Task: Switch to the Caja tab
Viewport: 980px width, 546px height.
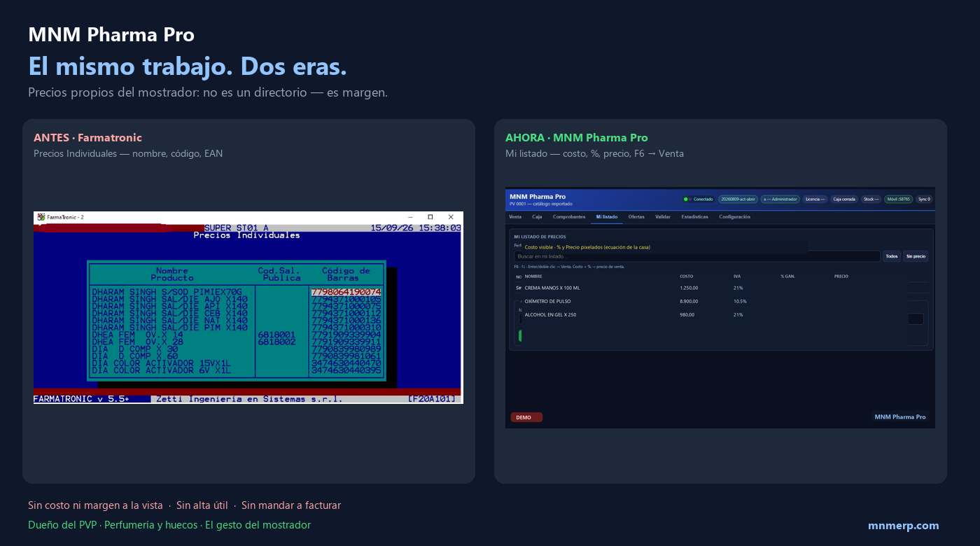Action: click(x=537, y=217)
